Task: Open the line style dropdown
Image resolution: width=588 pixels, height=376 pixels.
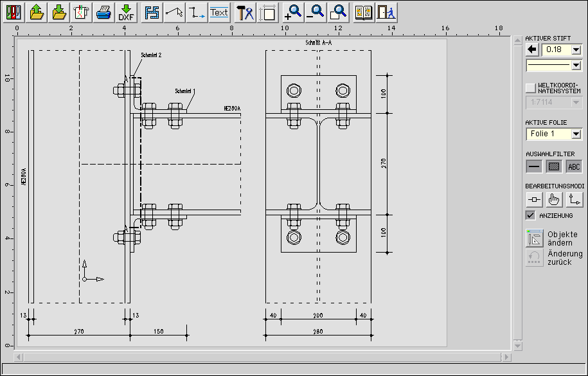Action: 576,65
